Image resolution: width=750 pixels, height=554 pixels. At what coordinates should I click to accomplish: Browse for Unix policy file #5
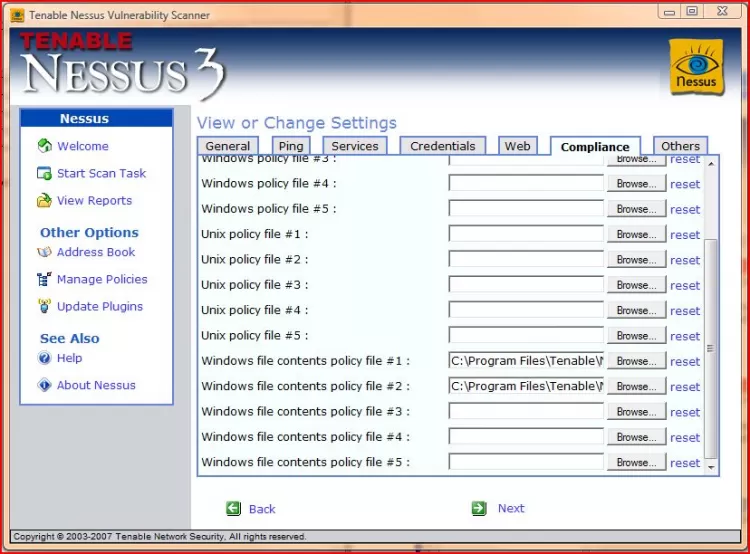(636, 336)
